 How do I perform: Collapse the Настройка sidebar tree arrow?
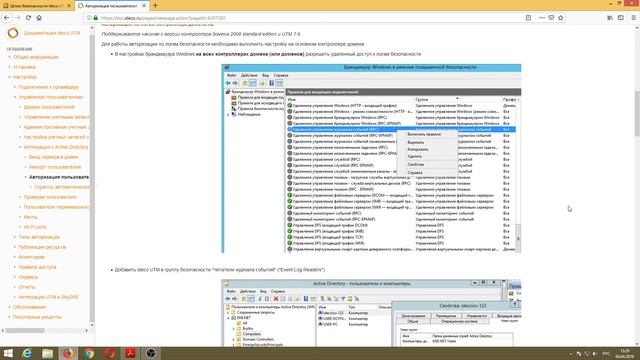(9, 77)
